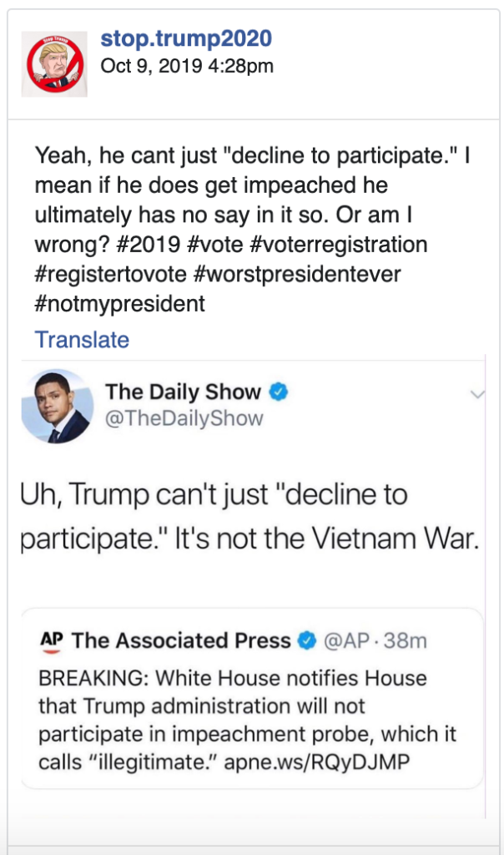504x855 pixels.
Task: Open the stop.trump2020 username link
Action: (185, 38)
